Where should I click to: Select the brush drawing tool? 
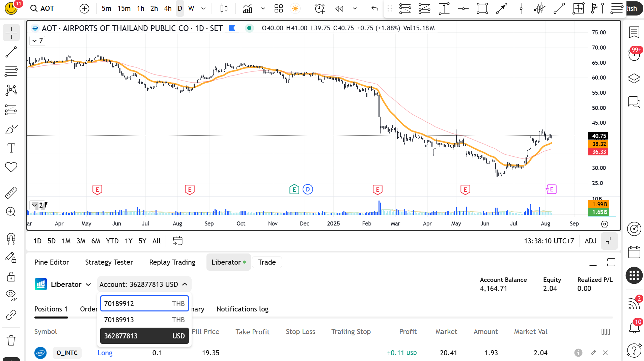(x=11, y=129)
